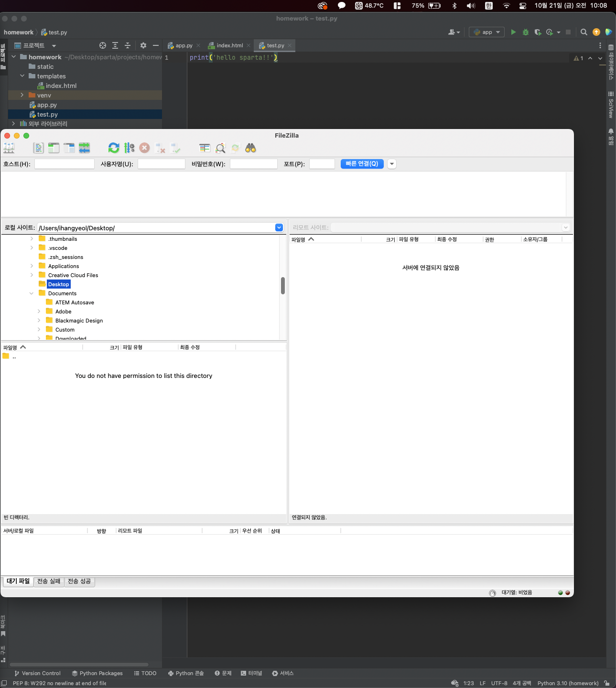Click select opened file target icon
This screenshot has width=616, height=688.
pos(103,45)
